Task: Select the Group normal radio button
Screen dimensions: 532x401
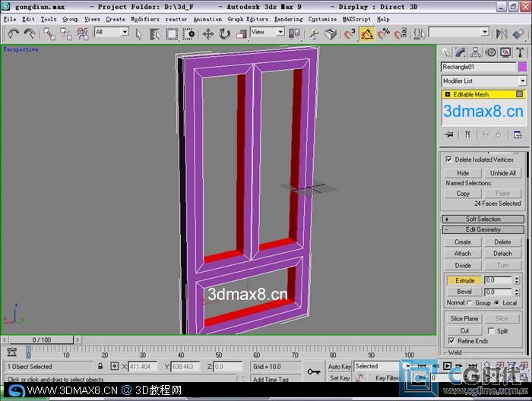Action: (470, 303)
